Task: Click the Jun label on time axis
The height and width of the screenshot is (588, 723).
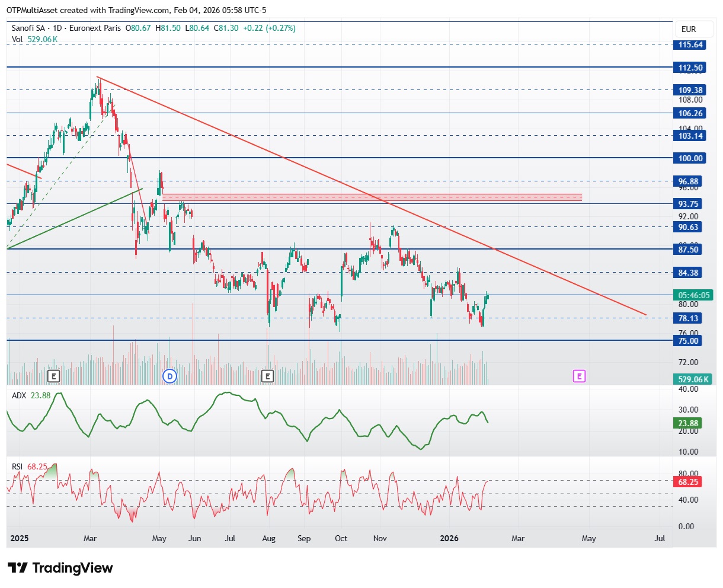Action: pos(194,539)
